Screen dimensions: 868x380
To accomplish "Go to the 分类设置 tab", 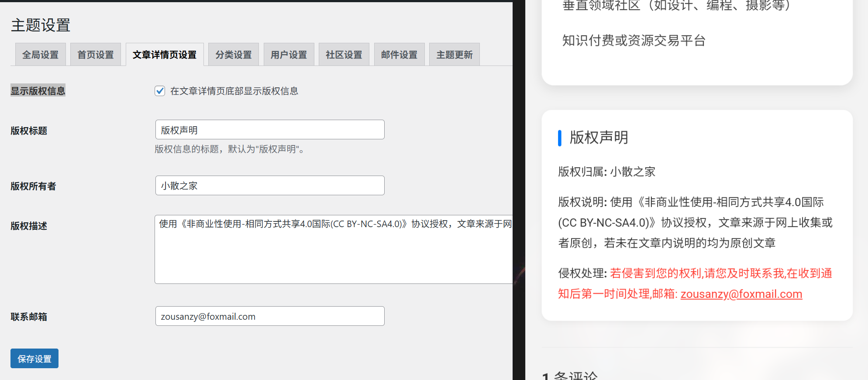I will (x=233, y=55).
